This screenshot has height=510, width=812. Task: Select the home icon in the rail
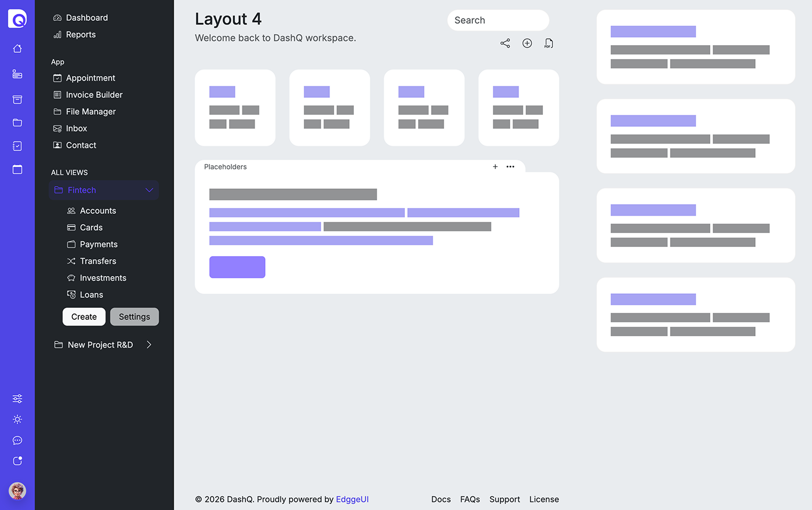tap(17, 49)
